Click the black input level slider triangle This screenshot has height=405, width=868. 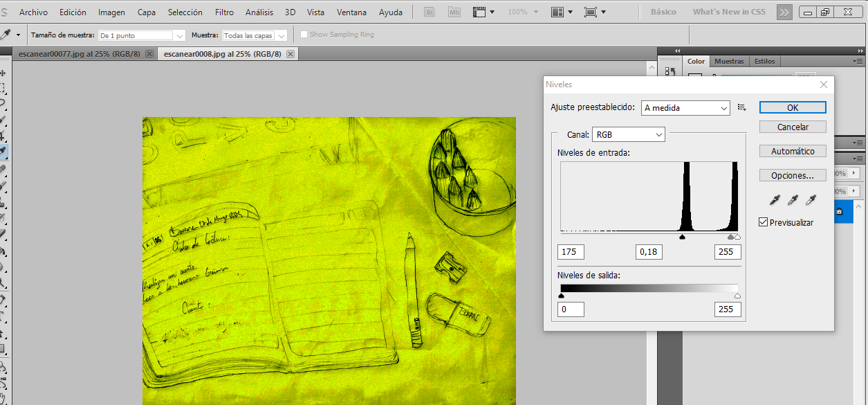pos(682,237)
